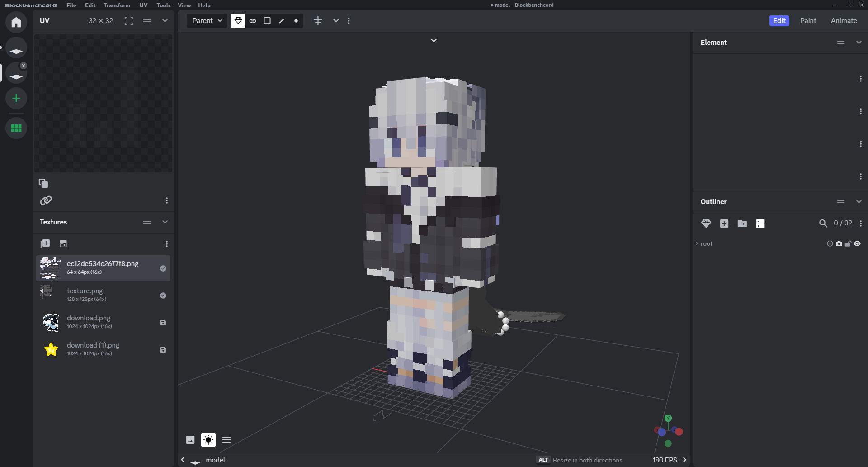Open the Parent selection mode dropdown
Image resolution: width=868 pixels, height=467 pixels.
click(207, 21)
